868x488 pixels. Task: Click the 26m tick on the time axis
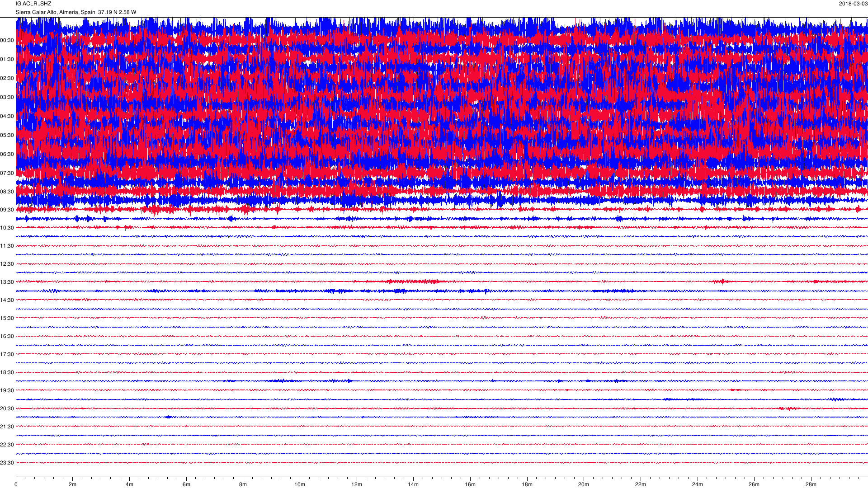754,485
